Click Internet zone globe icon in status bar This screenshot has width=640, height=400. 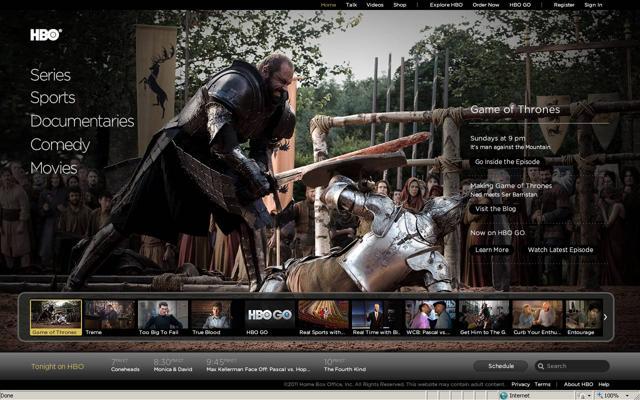coord(504,396)
